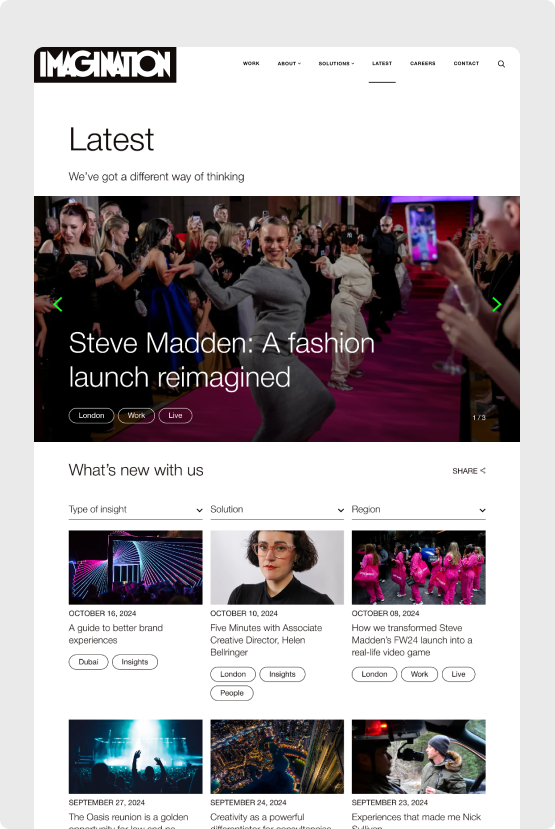Image resolution: width=555 pixels, height=829 pixels.
Task: Expand the Type of insight filter
Action: pos(135,510)
